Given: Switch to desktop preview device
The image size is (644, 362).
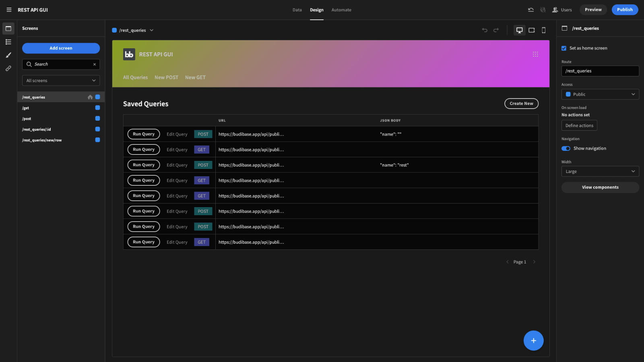Looking at the screenshot, I should pos(520,30).
